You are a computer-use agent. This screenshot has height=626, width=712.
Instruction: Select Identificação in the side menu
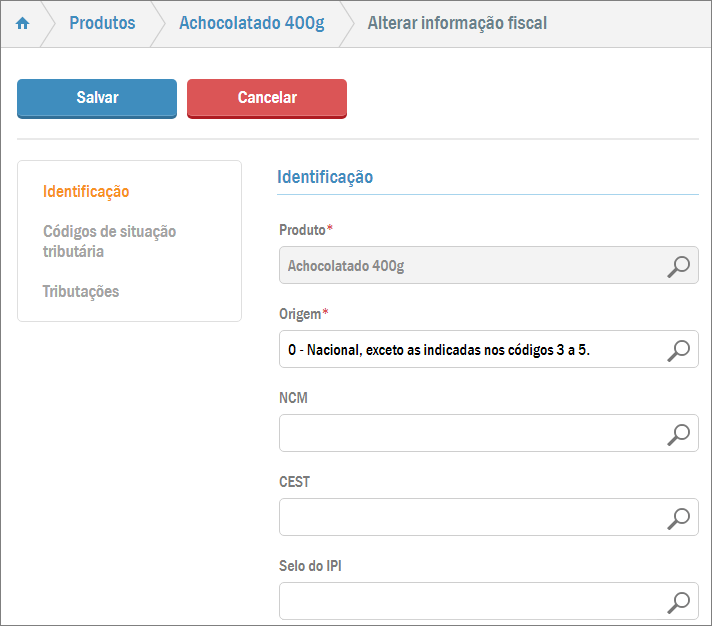(86, 191)
